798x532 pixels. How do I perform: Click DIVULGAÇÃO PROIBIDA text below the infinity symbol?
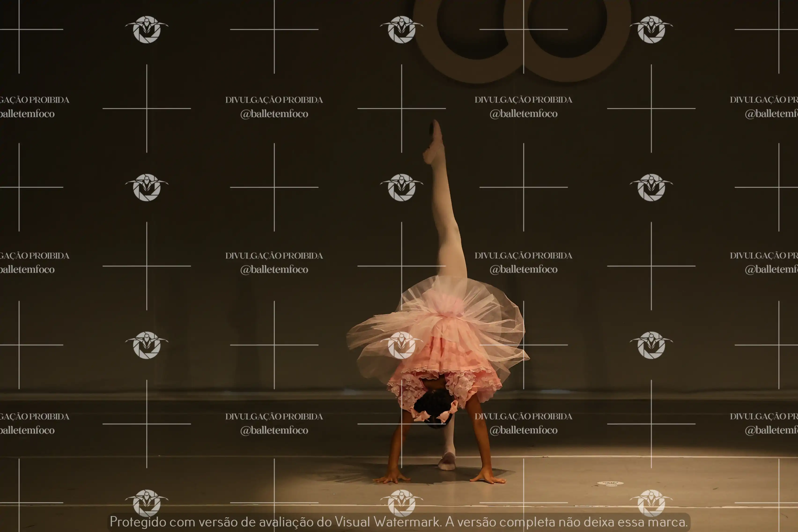click(x=523, y=100)
